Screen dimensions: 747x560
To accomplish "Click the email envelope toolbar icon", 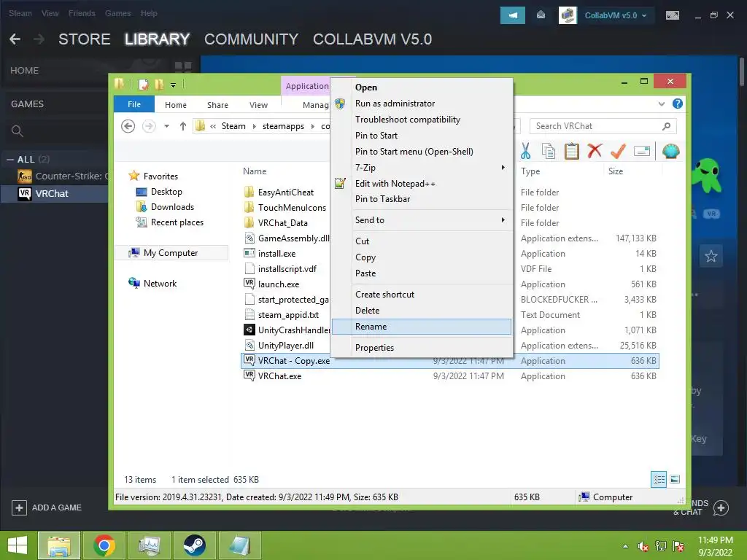I will point(642,152).
